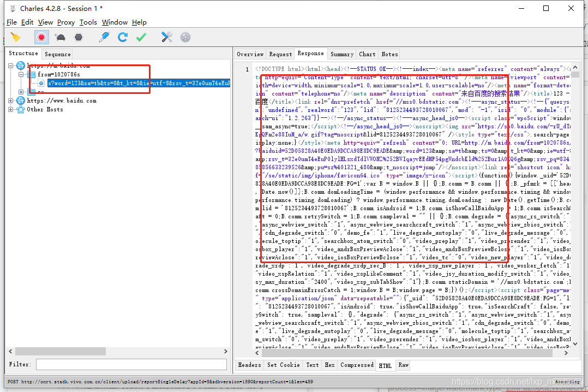
Task: Repeat the selected request with refresh icon
Action: [123, 37]
